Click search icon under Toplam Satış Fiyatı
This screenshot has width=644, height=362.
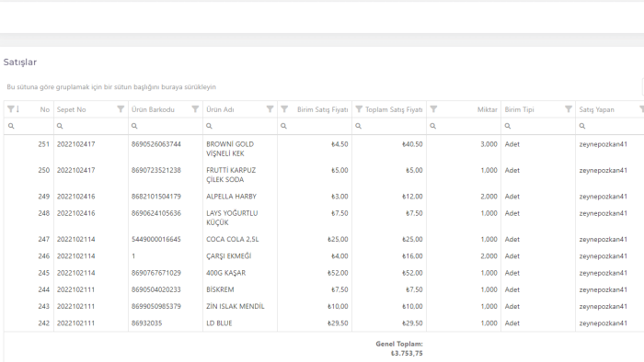358,126
